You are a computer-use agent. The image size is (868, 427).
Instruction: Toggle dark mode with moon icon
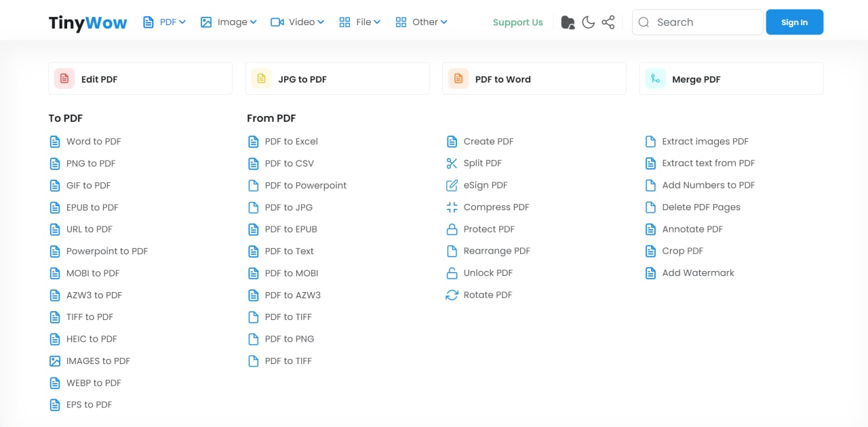(589, 22)
